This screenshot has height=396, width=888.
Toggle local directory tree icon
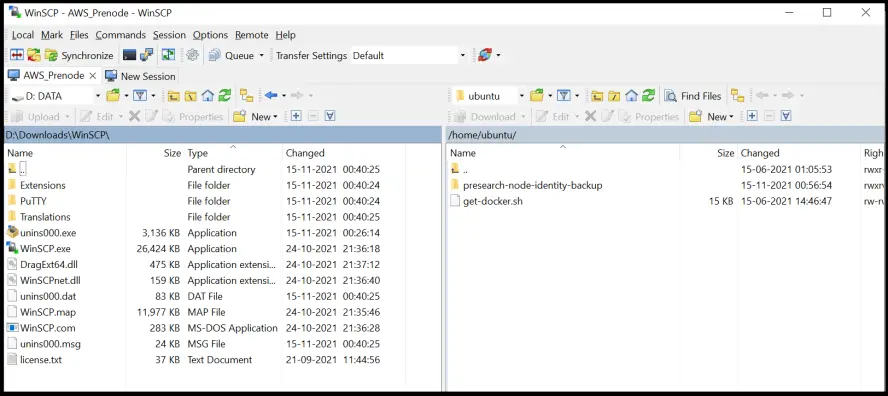tap(246, 96)
